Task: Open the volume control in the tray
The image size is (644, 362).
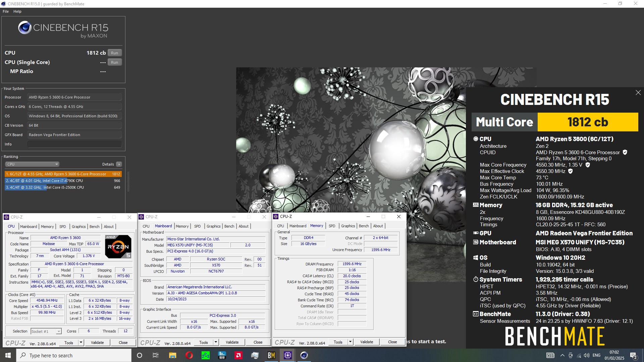Action: click(586, 355)
